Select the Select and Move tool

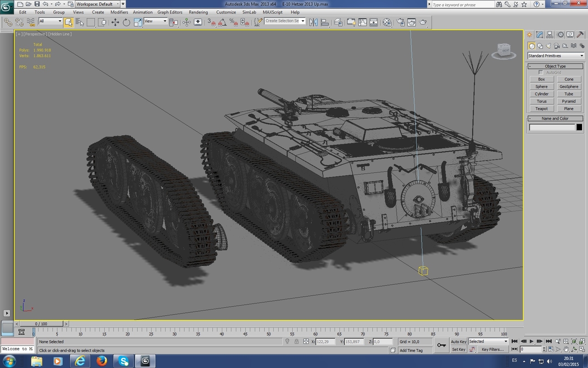coord(115,22)
